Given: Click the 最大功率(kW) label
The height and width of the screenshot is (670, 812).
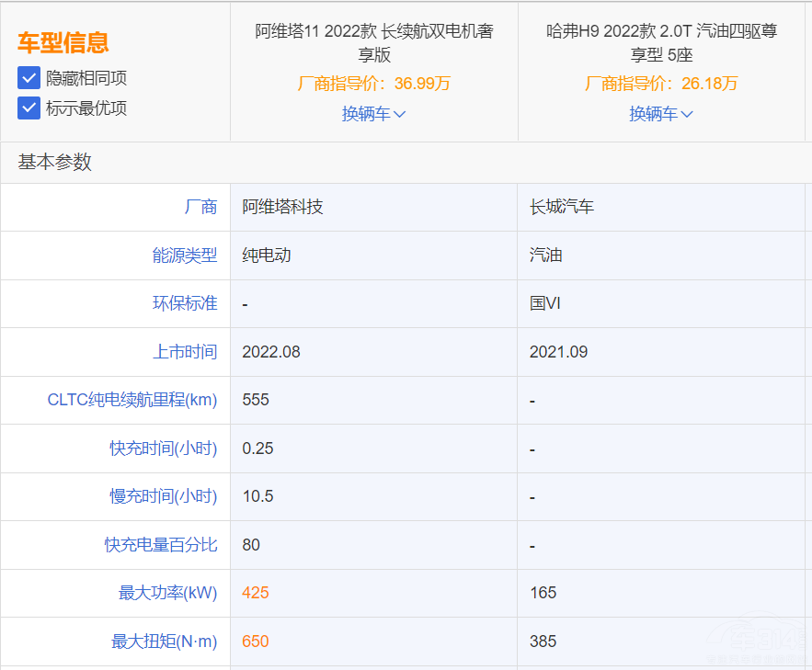Looking at the screenshot, I should tap(168, 593).
